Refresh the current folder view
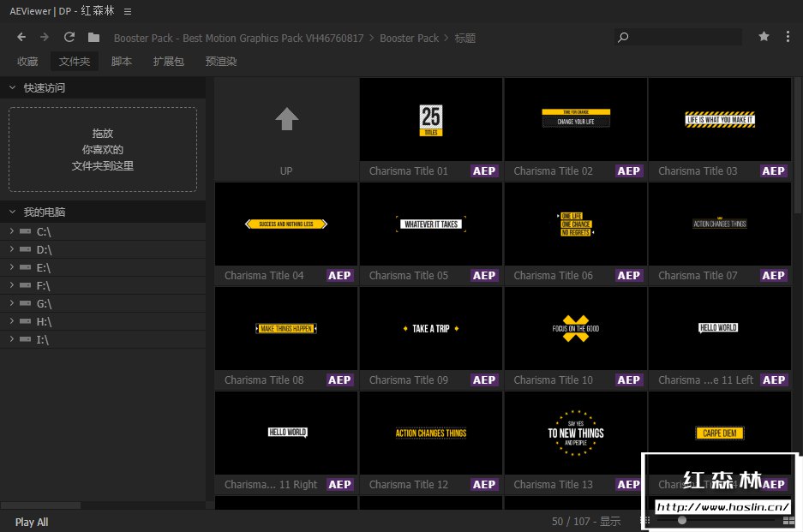 point(69,37)
